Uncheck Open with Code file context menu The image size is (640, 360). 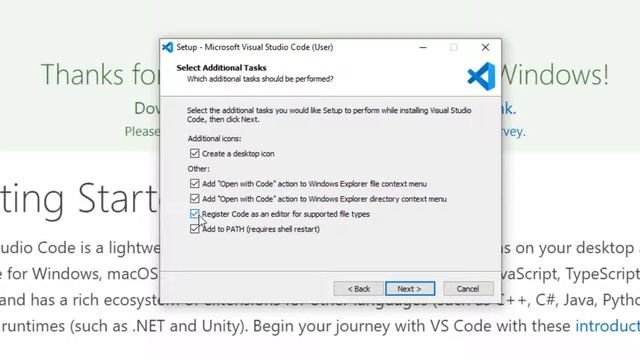pos(194,184)
